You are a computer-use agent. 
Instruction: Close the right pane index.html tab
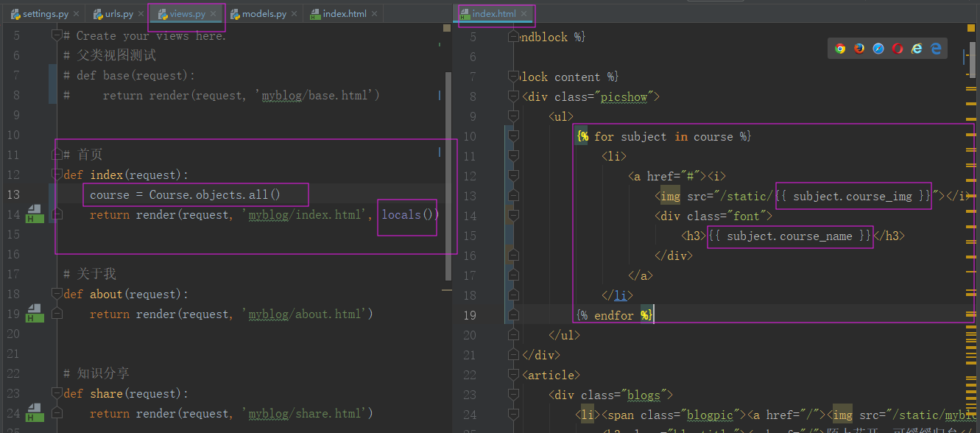point(525,14)
